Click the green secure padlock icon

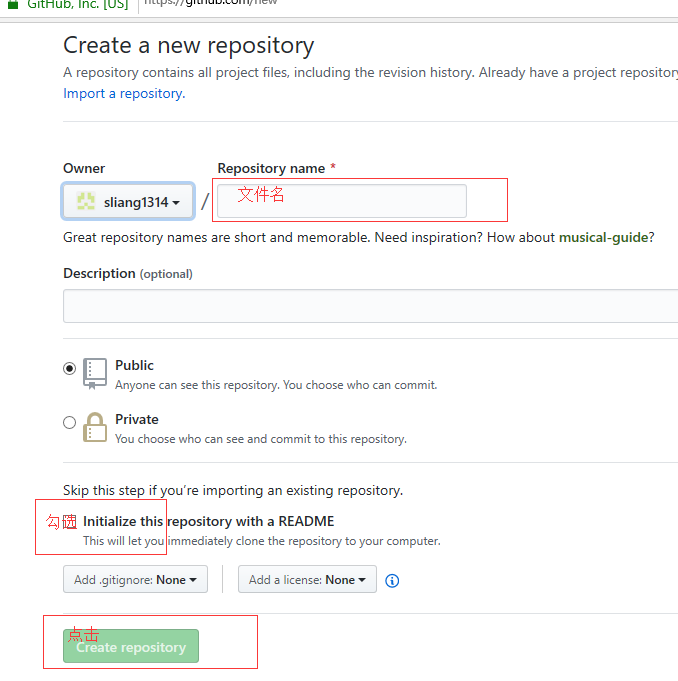[13, 4]
